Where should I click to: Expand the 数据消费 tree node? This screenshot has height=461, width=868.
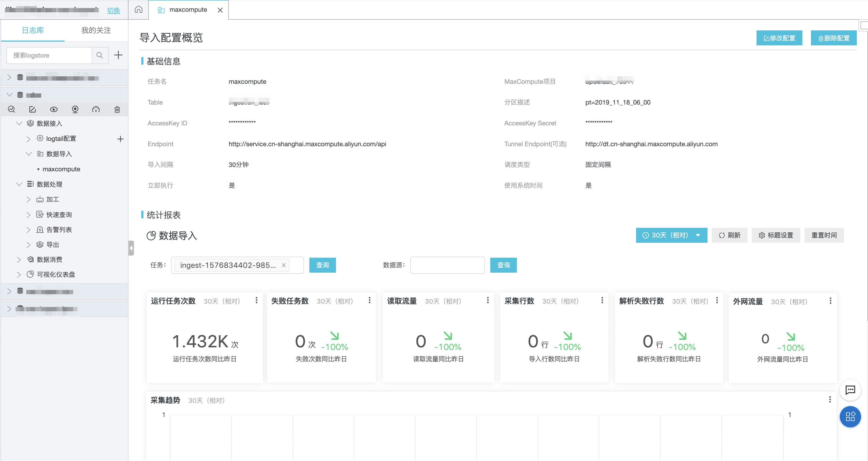19,259
